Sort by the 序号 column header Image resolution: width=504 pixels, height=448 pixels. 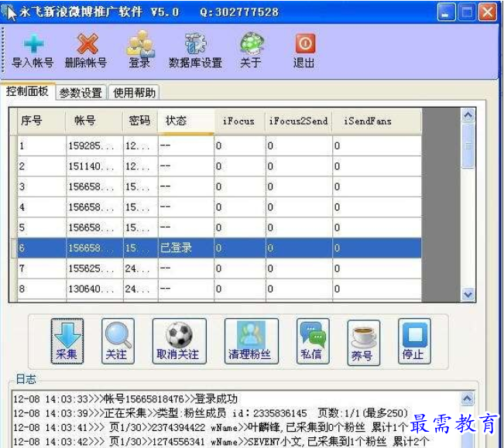41,121
